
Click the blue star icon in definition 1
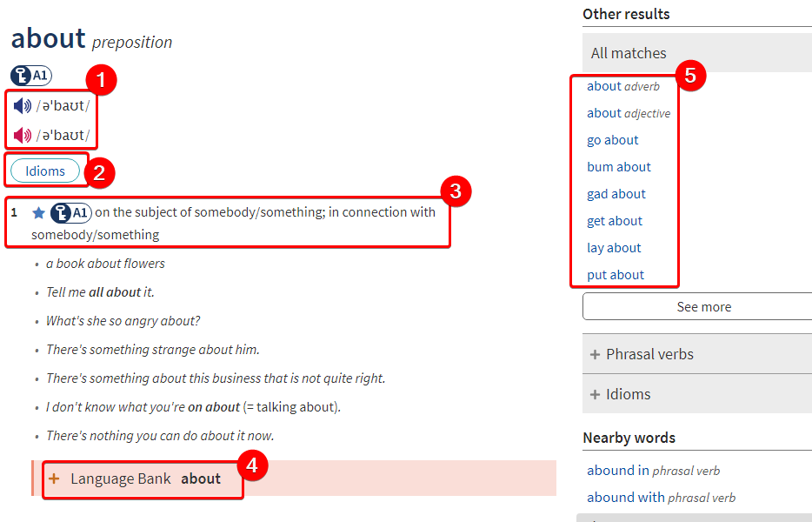[x=38, y=213]
